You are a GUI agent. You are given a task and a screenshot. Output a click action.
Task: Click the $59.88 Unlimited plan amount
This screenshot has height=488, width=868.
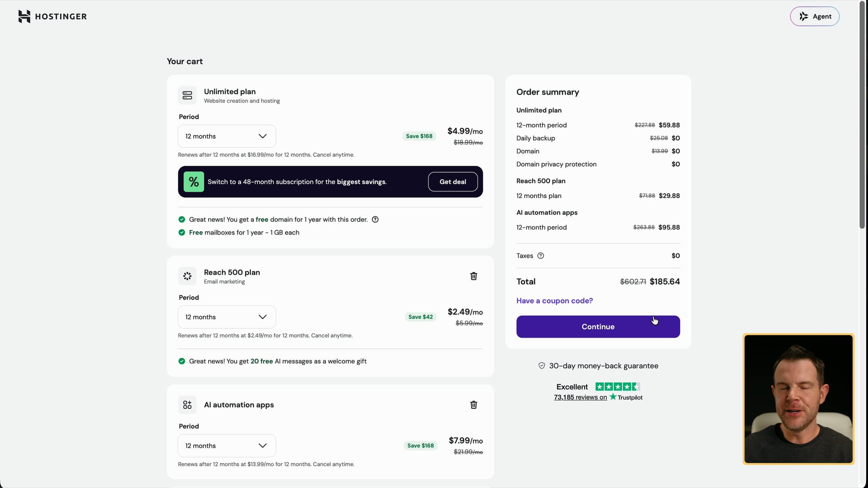pos(669,125)
